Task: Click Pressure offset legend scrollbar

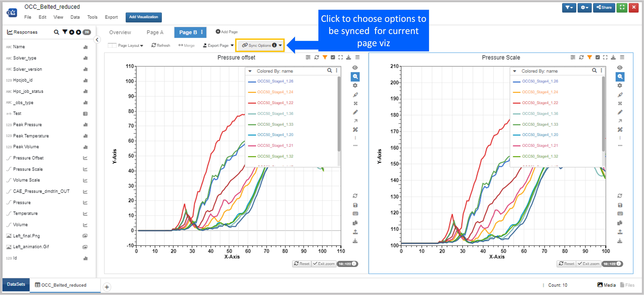Action: [x=339, y=114]
